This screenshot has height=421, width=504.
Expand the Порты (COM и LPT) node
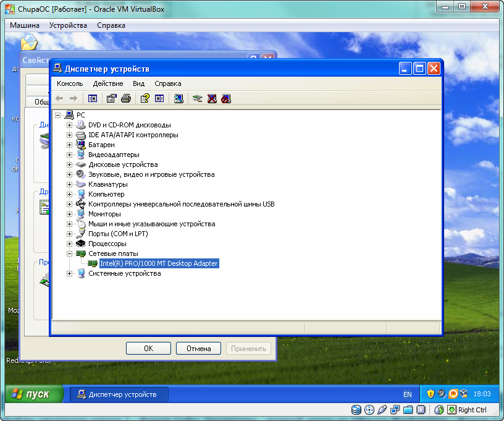click(x=69, y=234)
